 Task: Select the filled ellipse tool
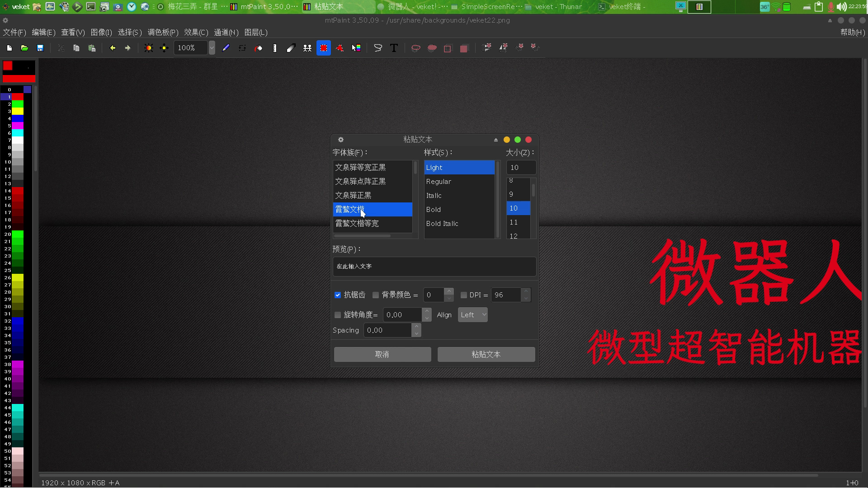pos(432,48)
